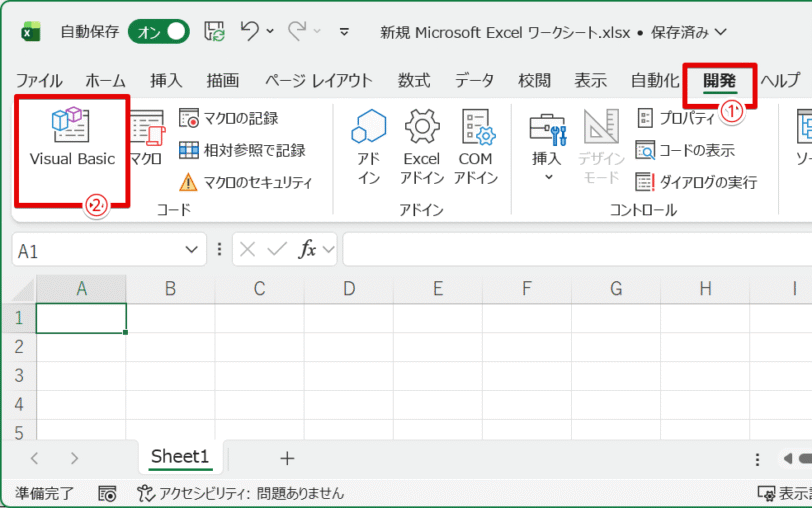Toggle relative reference recording (相対参照で記録)
Viewport: 812px width, 508px height.
[241, 151]
